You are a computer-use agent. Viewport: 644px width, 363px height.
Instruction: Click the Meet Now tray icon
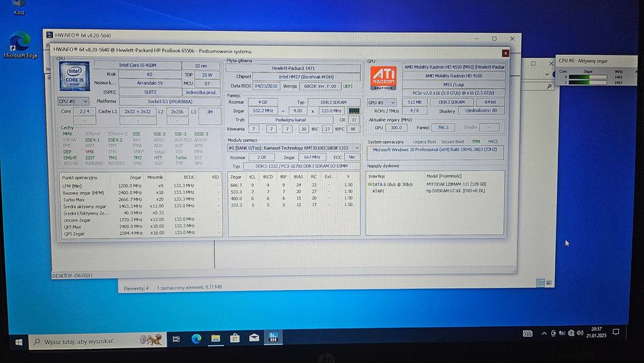tap(553, 333)
